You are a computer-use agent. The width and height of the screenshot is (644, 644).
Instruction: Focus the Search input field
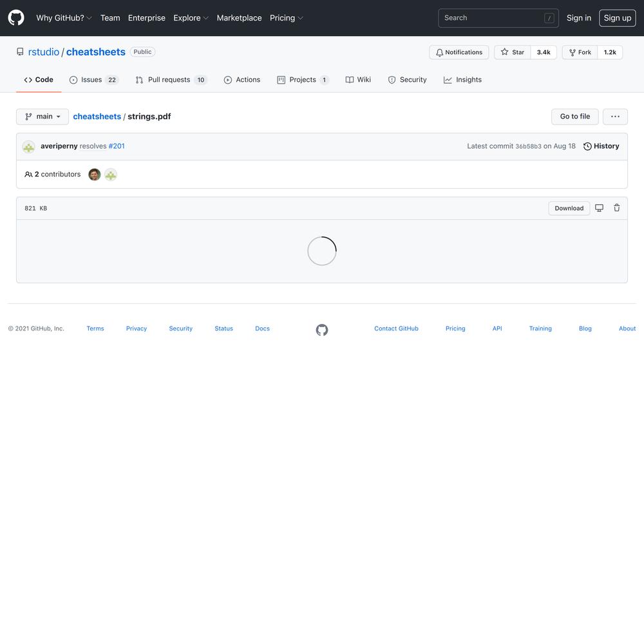tap(498, 18)
